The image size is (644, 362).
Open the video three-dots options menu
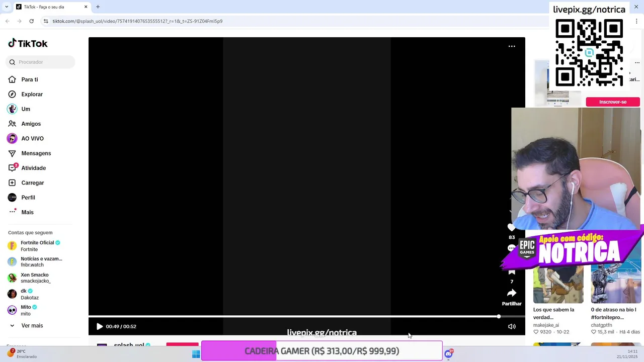[512, 46]
